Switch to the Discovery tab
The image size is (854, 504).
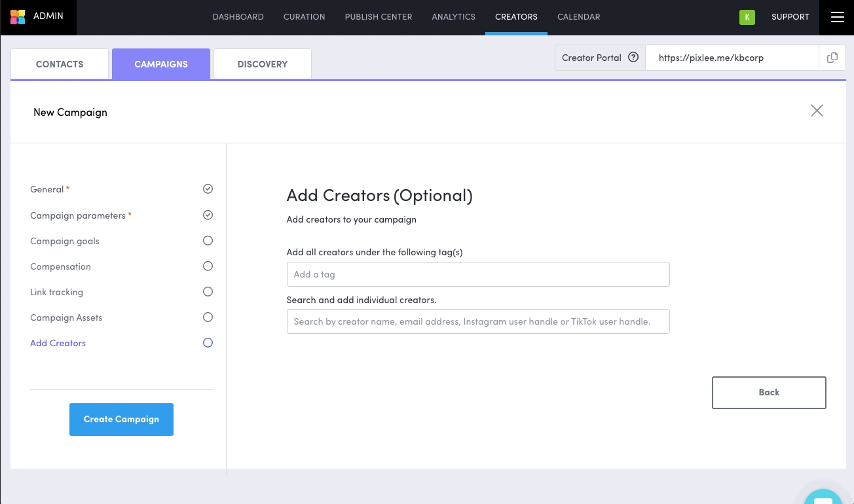click(262, 64)
